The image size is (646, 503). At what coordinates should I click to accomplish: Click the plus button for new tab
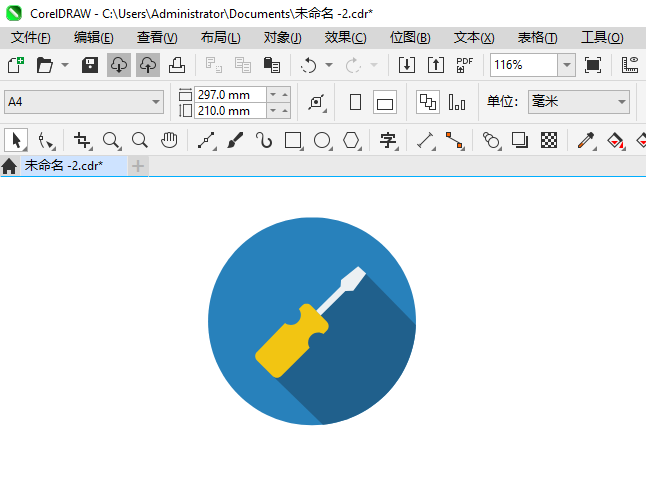pos(138,166)
